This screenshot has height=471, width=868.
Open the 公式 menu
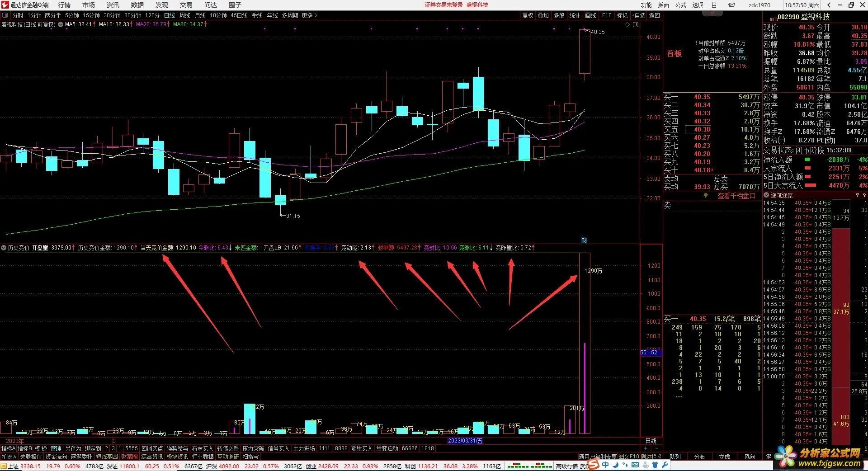pos(681,5)
